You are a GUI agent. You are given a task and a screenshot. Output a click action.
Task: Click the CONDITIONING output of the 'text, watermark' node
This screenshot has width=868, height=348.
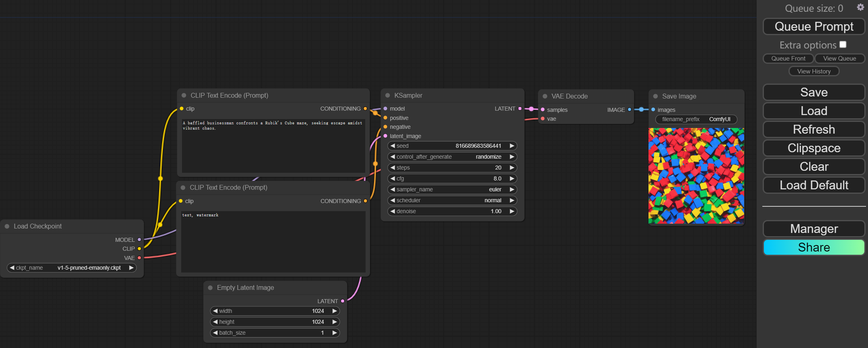[x=365, y=201]
